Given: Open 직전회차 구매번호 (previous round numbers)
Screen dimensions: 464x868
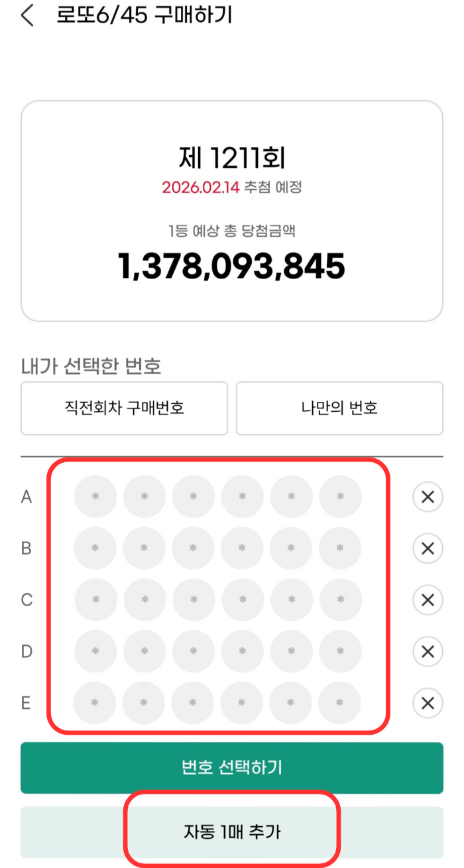Looking at the screenshot, I should (x=124, y=408).
